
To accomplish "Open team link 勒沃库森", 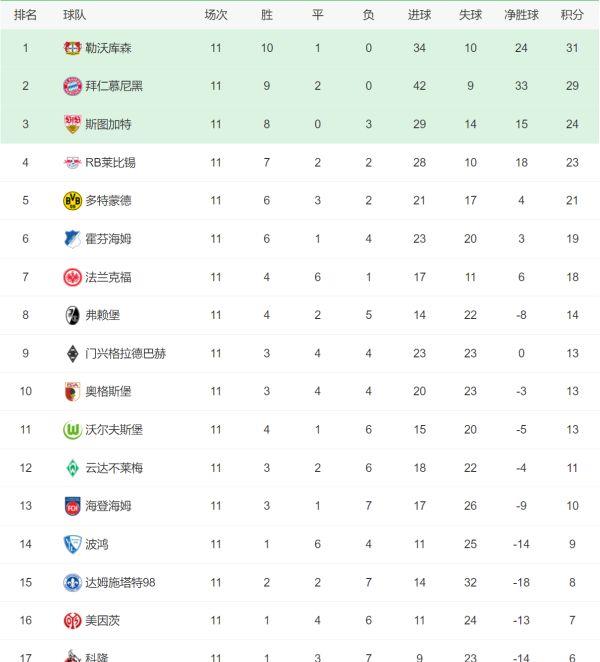I will click(108, 48).
